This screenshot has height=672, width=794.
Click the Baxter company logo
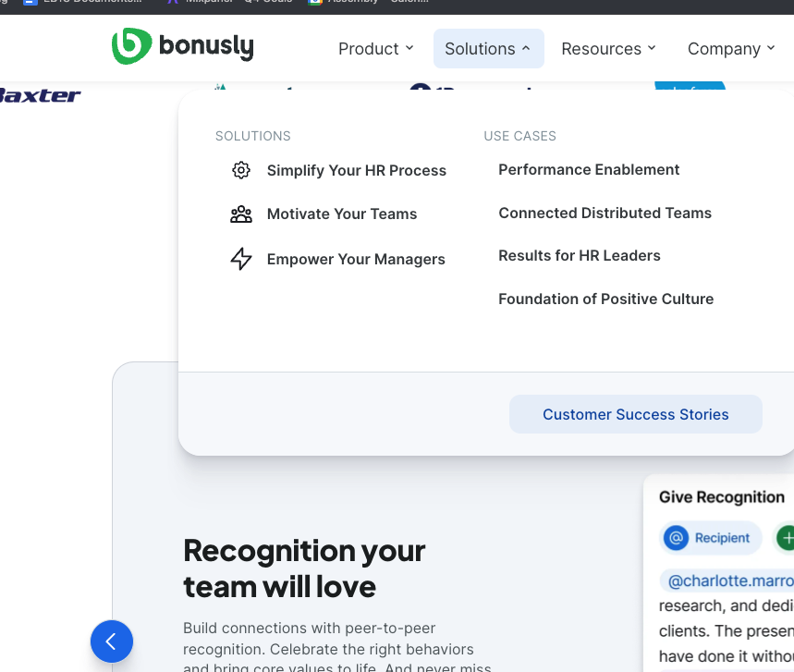(x=41, y=95)
